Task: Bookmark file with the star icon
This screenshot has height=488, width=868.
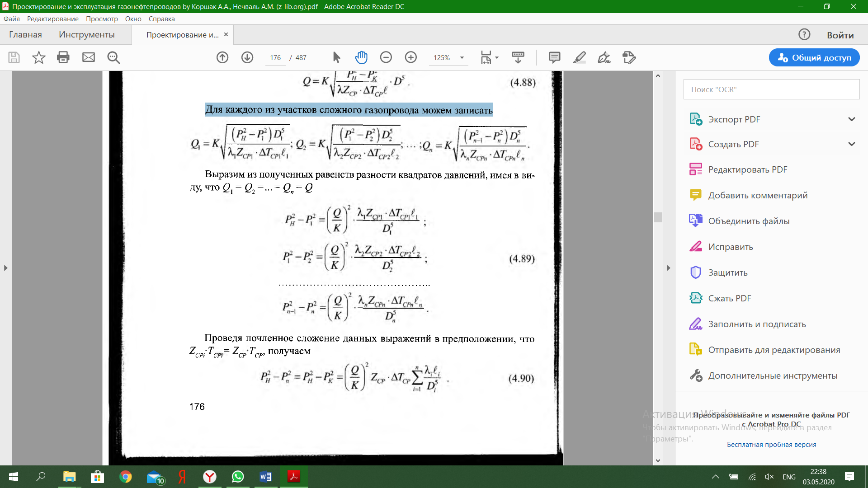Action: coord(39,57)
